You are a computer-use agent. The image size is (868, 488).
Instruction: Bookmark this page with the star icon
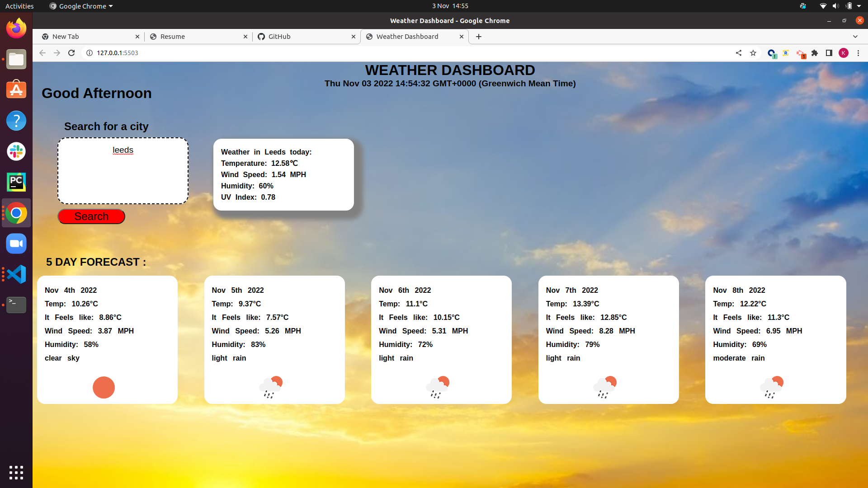coord(753,53)
